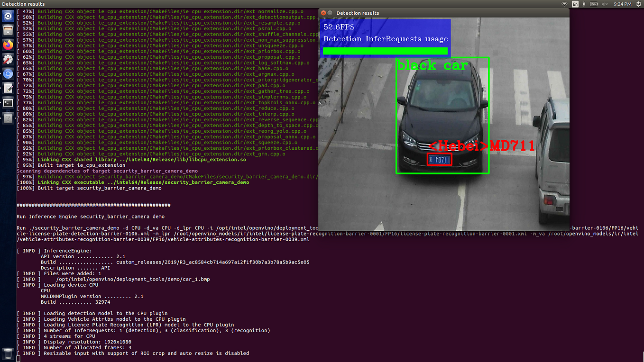This screenshot has width=644, height=362.
Task: Launch Chromium browser from the dock
Action: [x=7, y=73]
